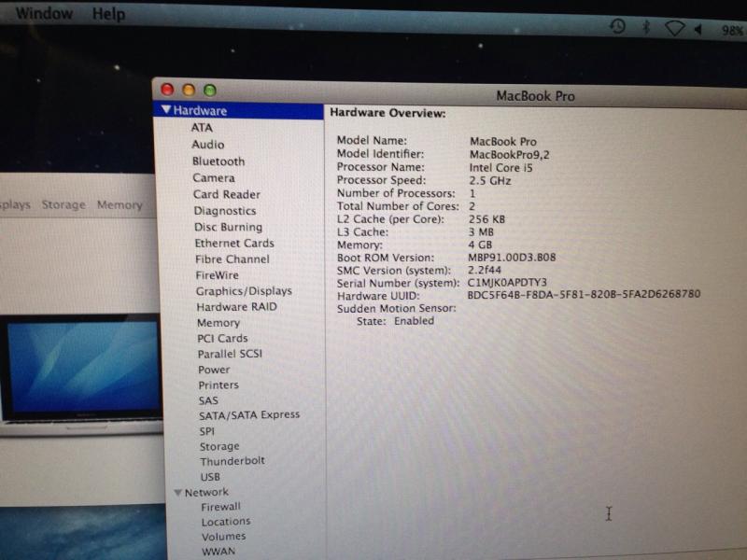Screen dimensions: 747x560
Task: Click the Memory value 4 GB
Action: [x=480, y=245]
